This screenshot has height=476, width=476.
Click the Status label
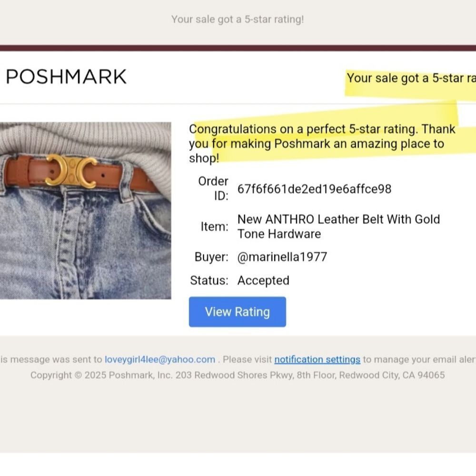click(209, 280)
